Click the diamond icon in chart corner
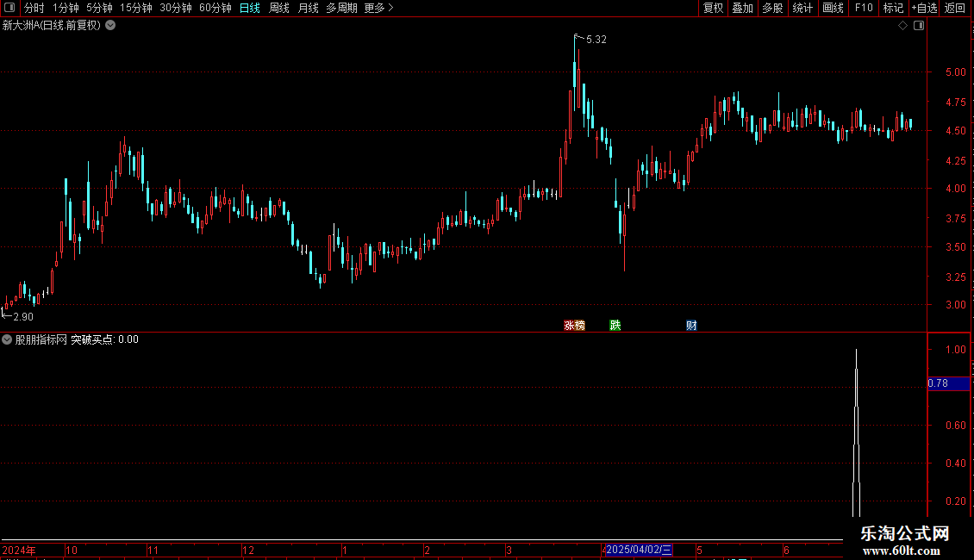This screenshot has width=974, height=560. coord(902,26)
